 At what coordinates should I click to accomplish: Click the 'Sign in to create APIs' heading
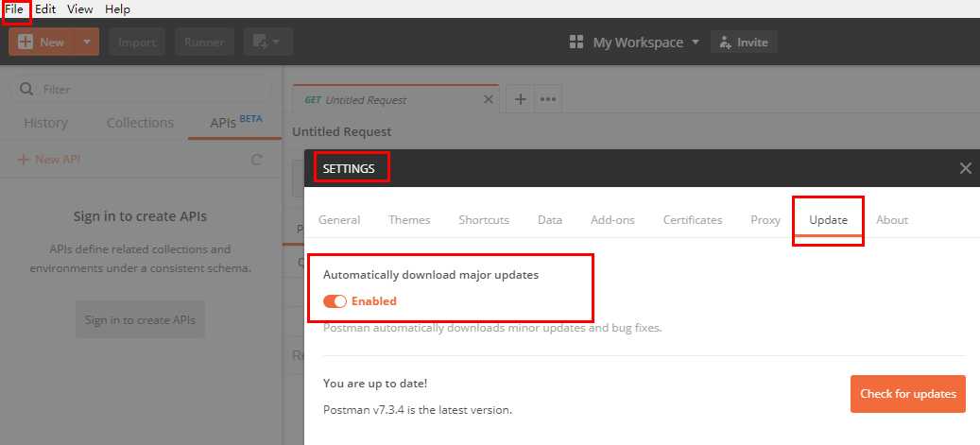[140, 217]
